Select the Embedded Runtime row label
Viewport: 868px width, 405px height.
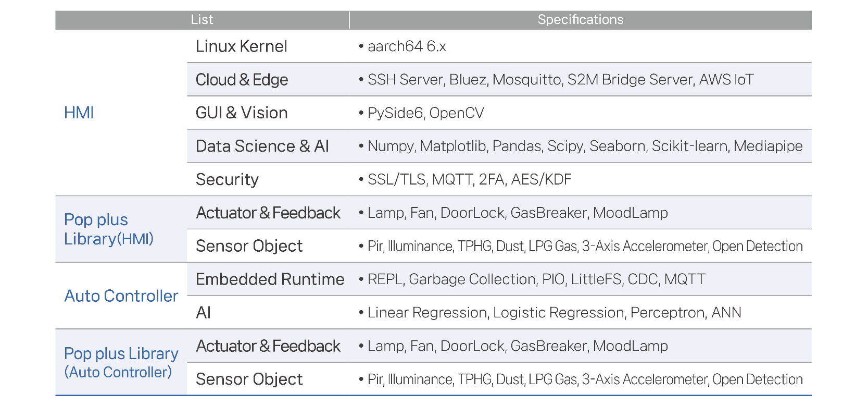[270, 279]
